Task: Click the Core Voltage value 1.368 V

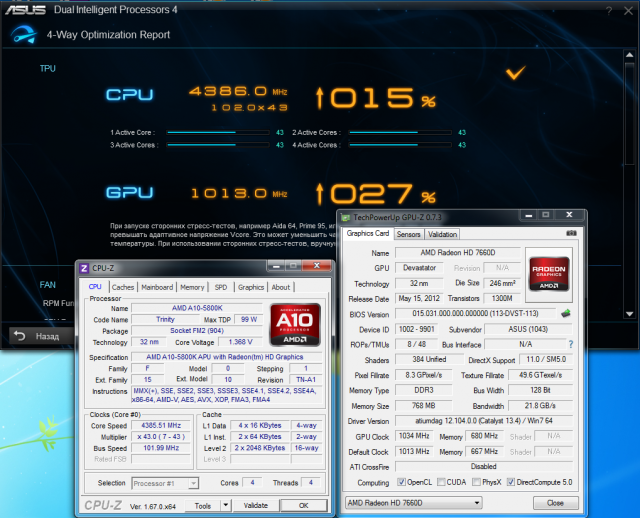Action: point(240,342)
